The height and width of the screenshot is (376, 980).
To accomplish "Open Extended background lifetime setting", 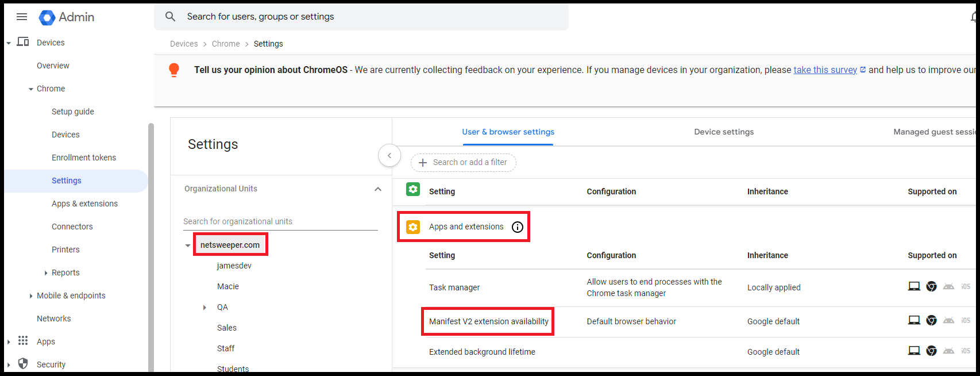I will pos(482,352).
